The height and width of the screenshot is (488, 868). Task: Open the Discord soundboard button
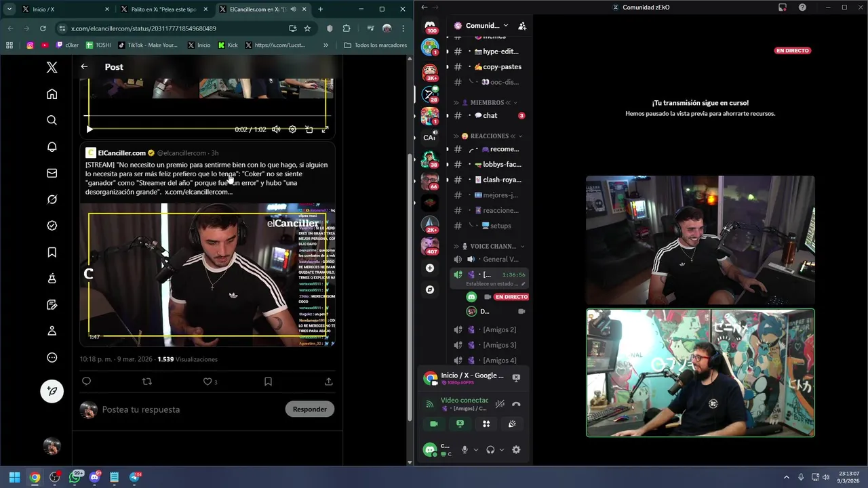pyautogui.click(x=512, y=424)
